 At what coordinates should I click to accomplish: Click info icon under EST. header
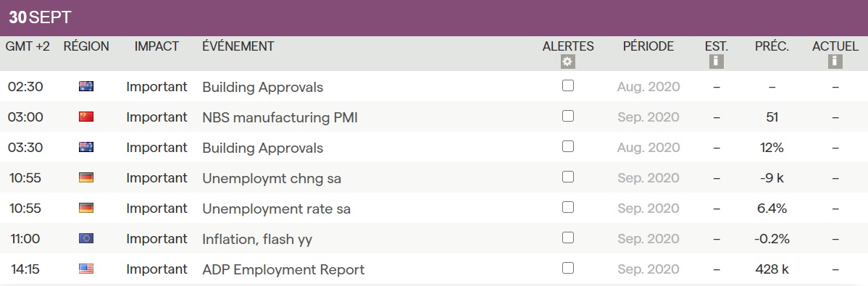point(717,62)
